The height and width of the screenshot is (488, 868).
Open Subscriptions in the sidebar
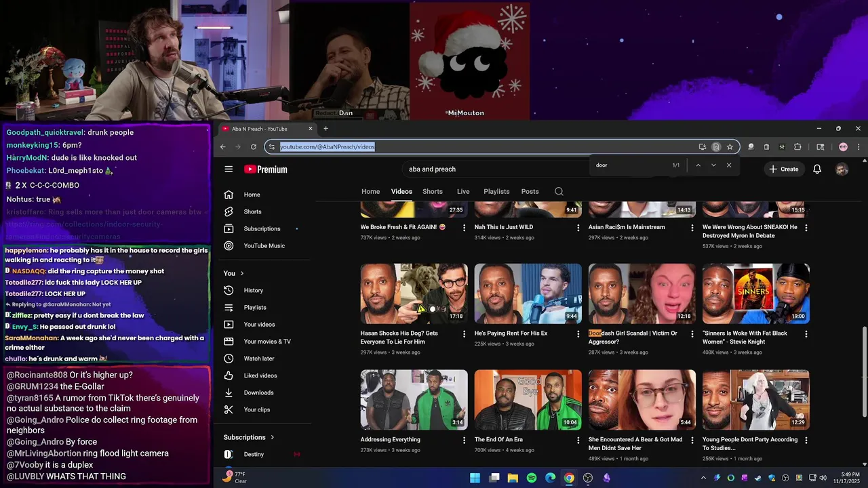pyautogui.click(x=263, y=228)
